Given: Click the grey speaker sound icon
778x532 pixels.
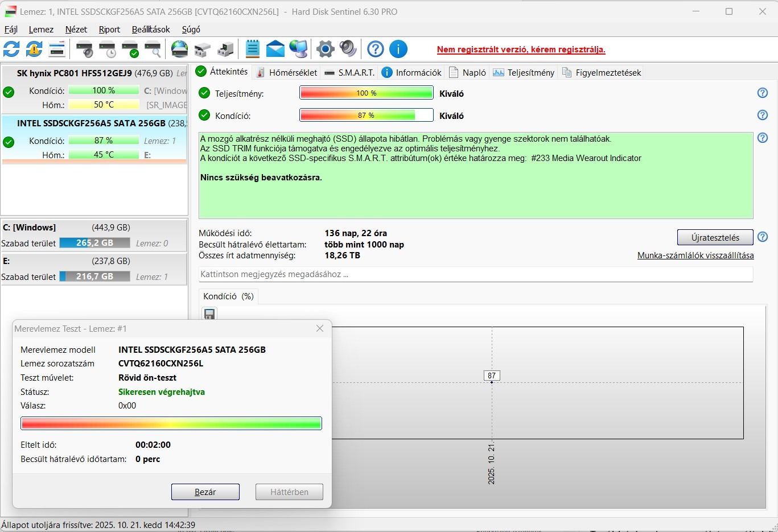Looking at the screenshot, I should [348, 49].
